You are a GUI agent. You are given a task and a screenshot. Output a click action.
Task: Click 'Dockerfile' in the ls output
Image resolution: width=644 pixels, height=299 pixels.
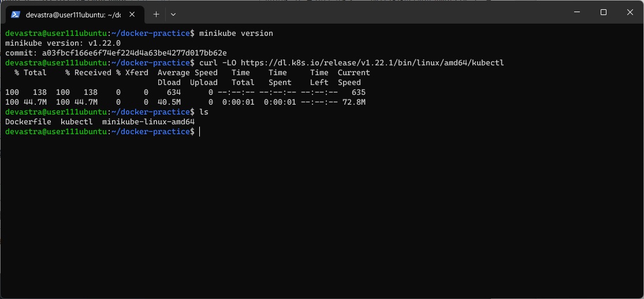28,122
